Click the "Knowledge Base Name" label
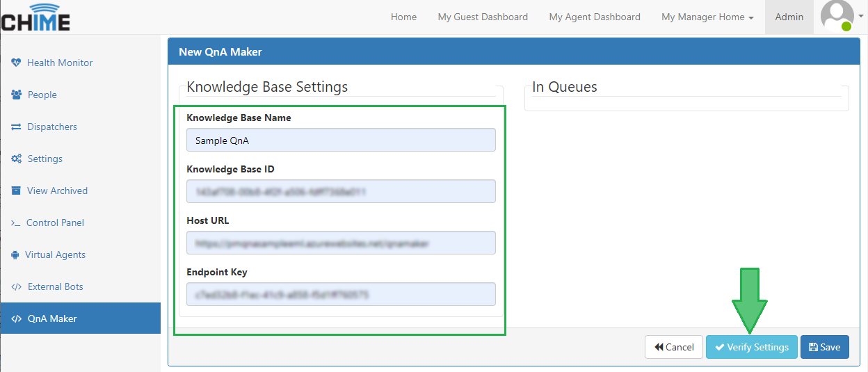 239,118
